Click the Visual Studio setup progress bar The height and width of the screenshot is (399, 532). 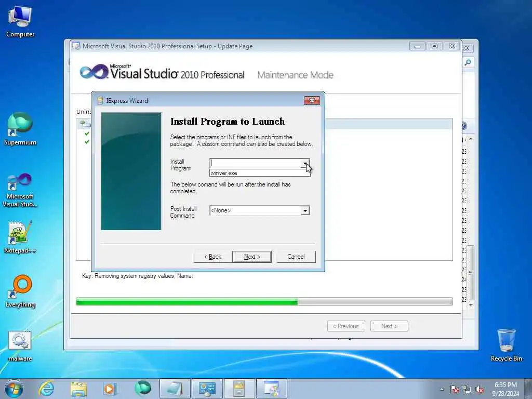[264, 301]
